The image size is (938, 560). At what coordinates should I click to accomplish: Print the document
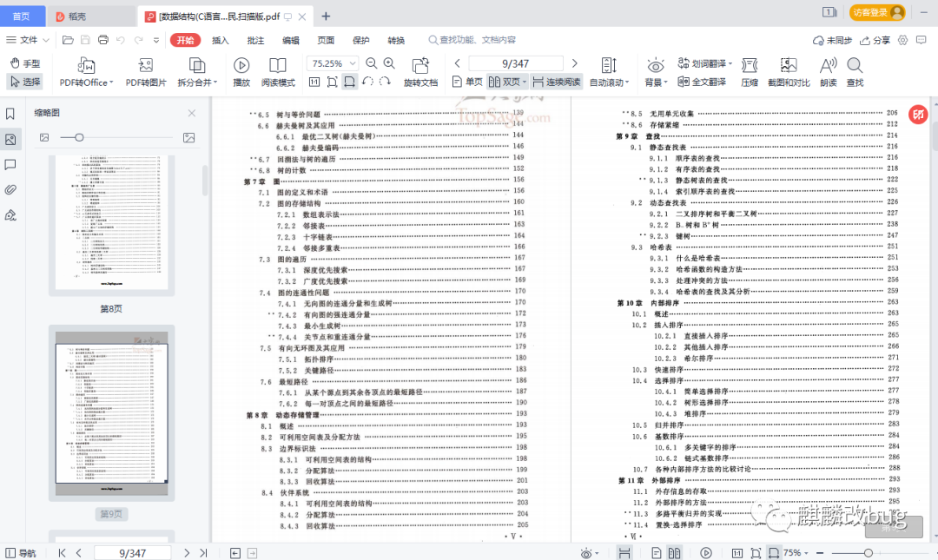click(102, 40)
